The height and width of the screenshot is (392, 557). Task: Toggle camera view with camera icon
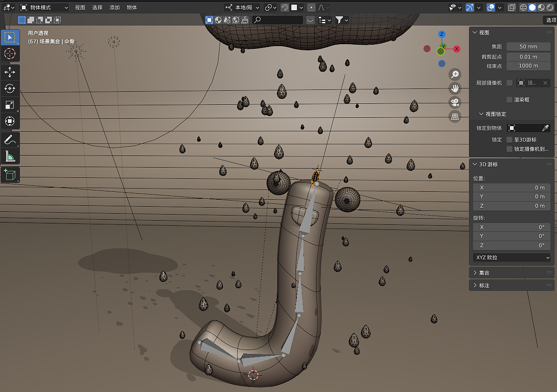[455, 102]
